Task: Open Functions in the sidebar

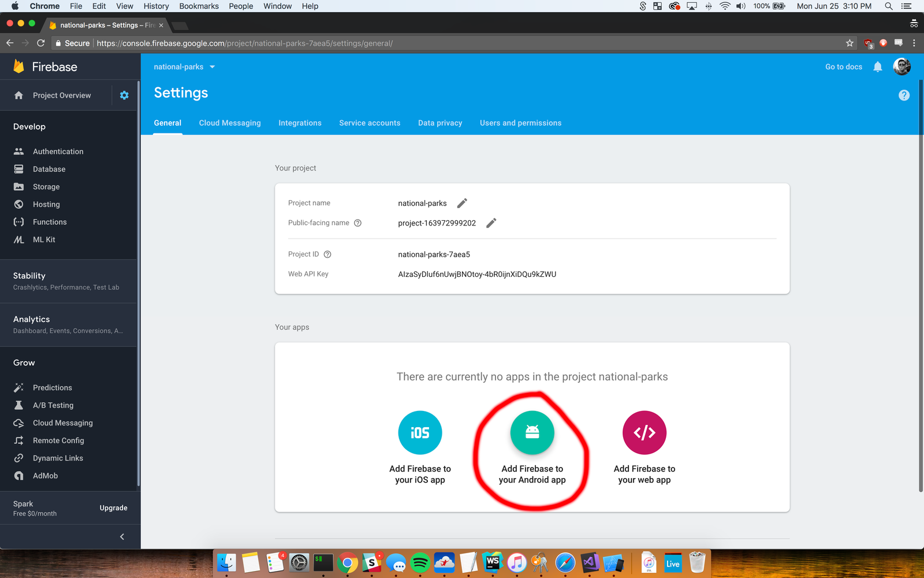Action: 50,222
